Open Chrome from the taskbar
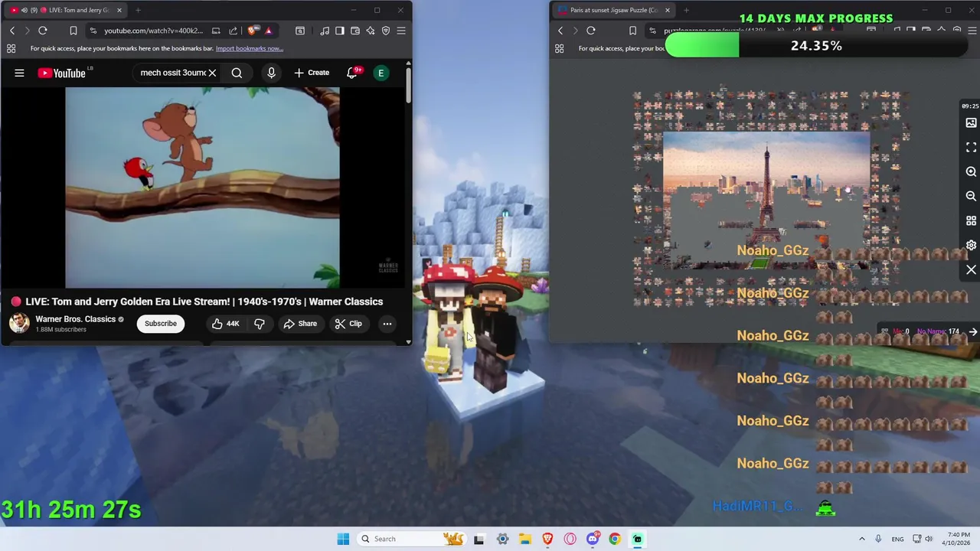This screenshot has width=980, height=551. point(615,539)
